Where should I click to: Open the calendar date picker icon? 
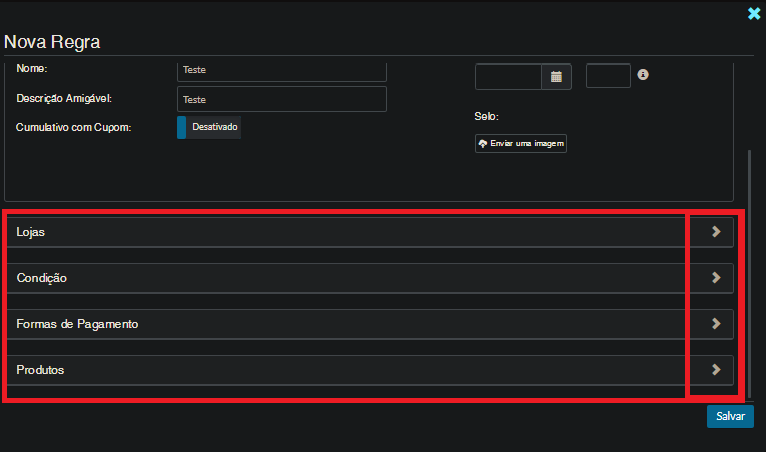[556, 77]
